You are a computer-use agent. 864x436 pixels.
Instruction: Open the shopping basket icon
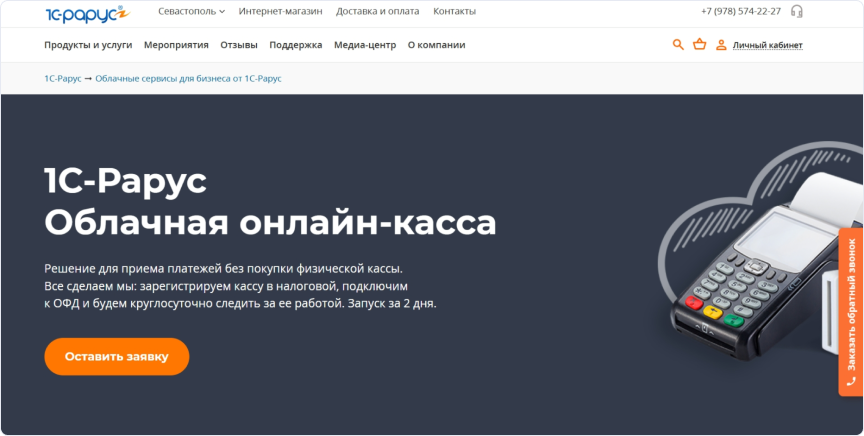coord(699,44)
